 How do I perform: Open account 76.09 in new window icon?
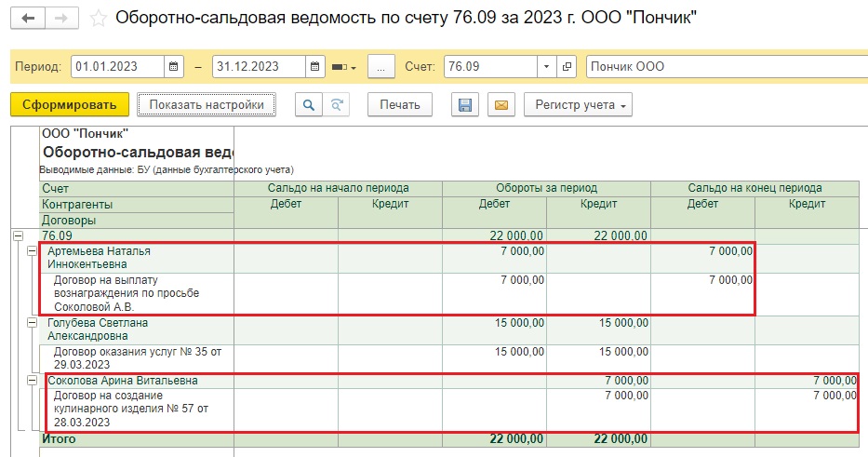pyautogui.click(x=567, y=66)
